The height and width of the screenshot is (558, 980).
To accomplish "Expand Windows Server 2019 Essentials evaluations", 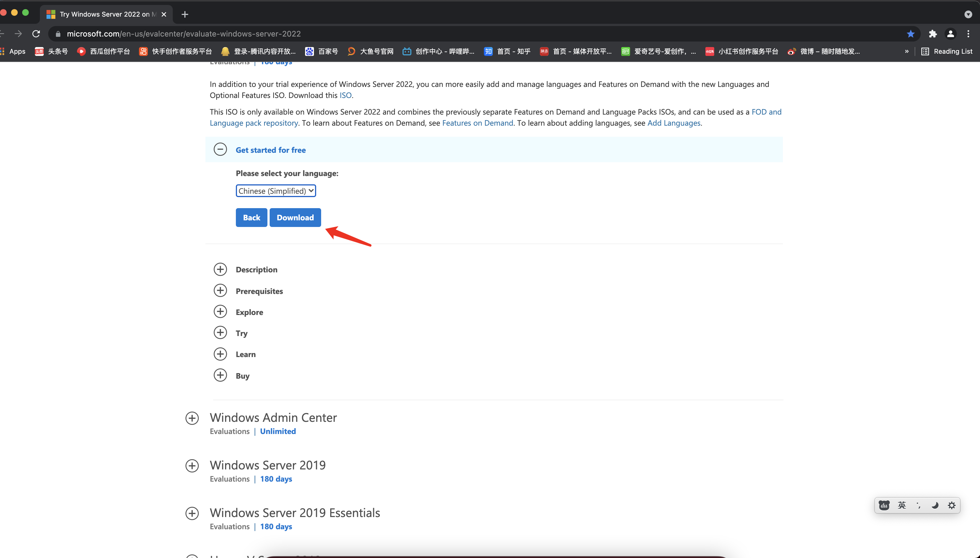I will pyautogui.click(x=192, y=513).
